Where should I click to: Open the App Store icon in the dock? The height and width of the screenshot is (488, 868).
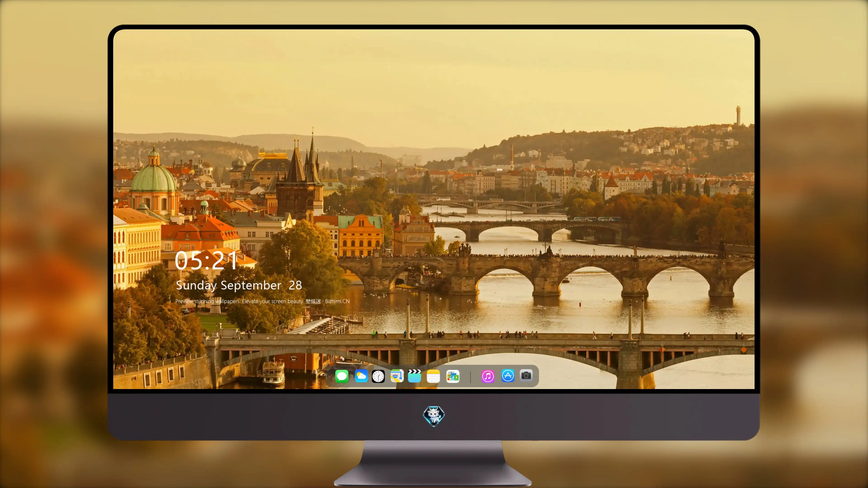point(508,375)
